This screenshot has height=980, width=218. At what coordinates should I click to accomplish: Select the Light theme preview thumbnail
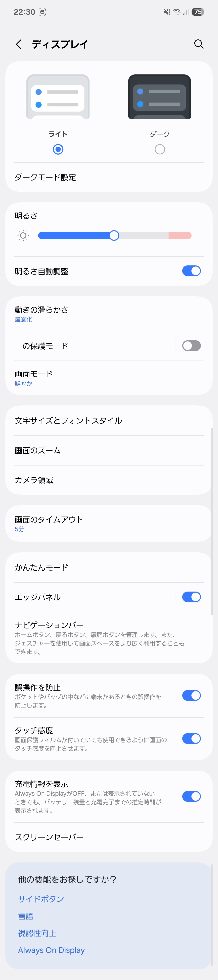(x=58, y=97)
